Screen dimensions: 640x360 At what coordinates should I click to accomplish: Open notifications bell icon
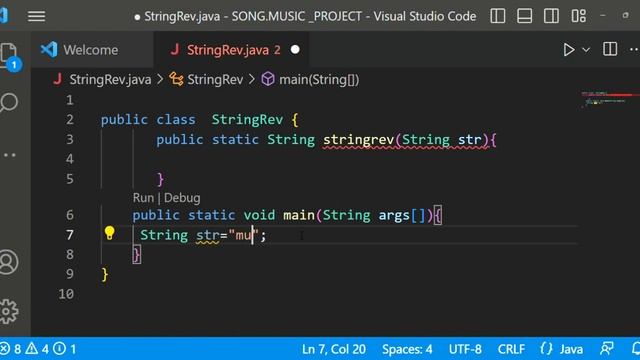pos(635,349)
